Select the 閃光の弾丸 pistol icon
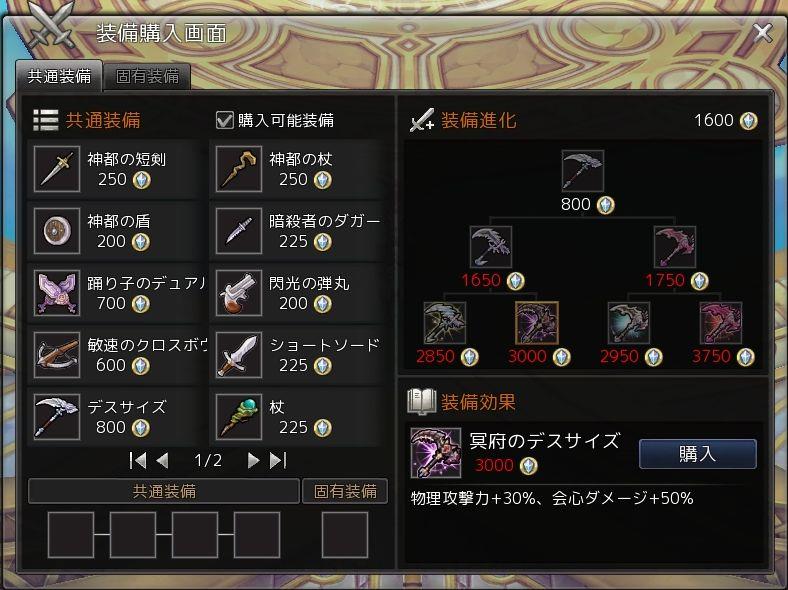Screen dimensions: 788x590 pos(239,293)
